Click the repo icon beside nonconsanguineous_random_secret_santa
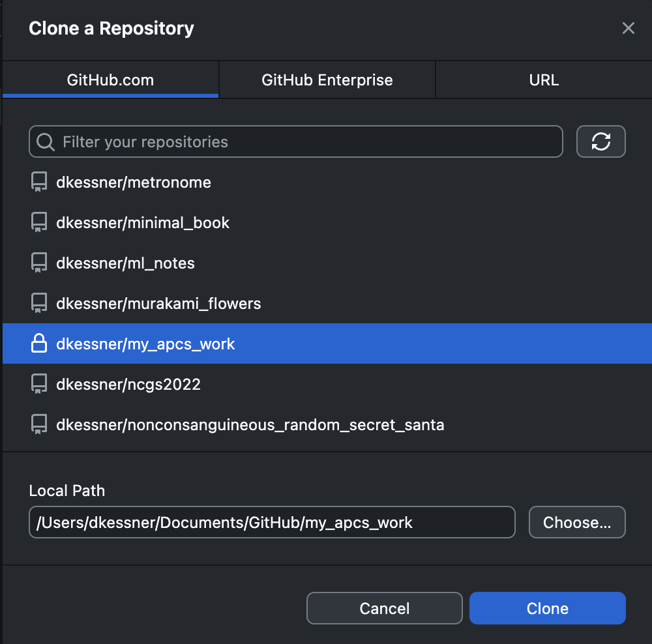Screen dimensions: 652x644 [39, 424]
